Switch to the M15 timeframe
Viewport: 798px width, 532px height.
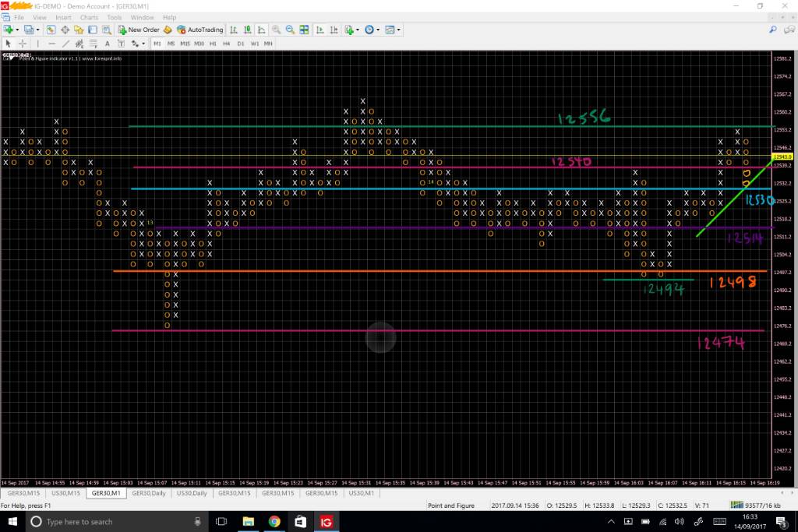point(185,44)
